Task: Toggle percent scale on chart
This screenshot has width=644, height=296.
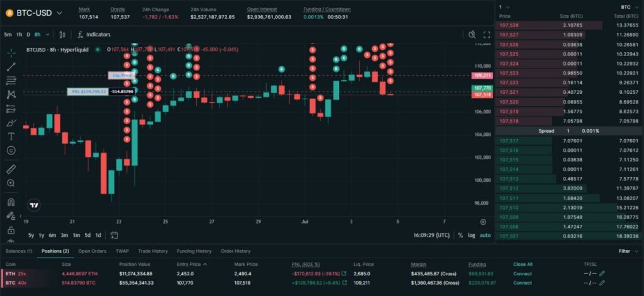Action: (x=460, y=235)
